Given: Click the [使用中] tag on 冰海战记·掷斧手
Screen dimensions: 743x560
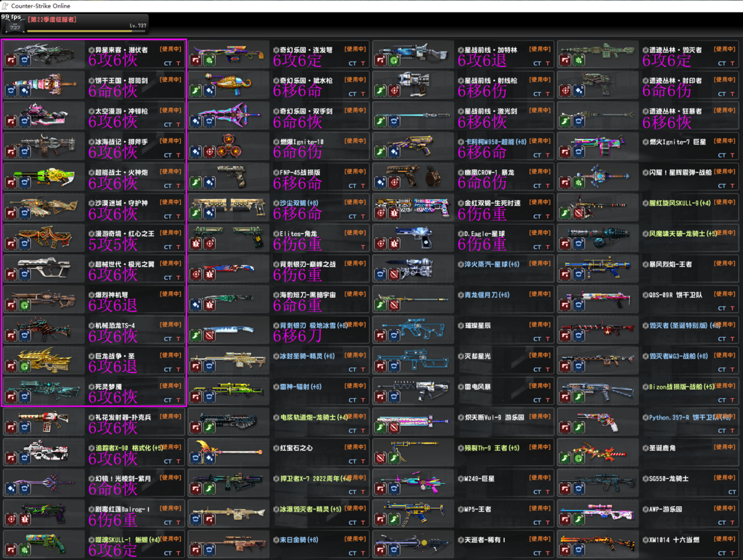Looking at the screenshot, I should pyautogui.click(x=171, y=141).
